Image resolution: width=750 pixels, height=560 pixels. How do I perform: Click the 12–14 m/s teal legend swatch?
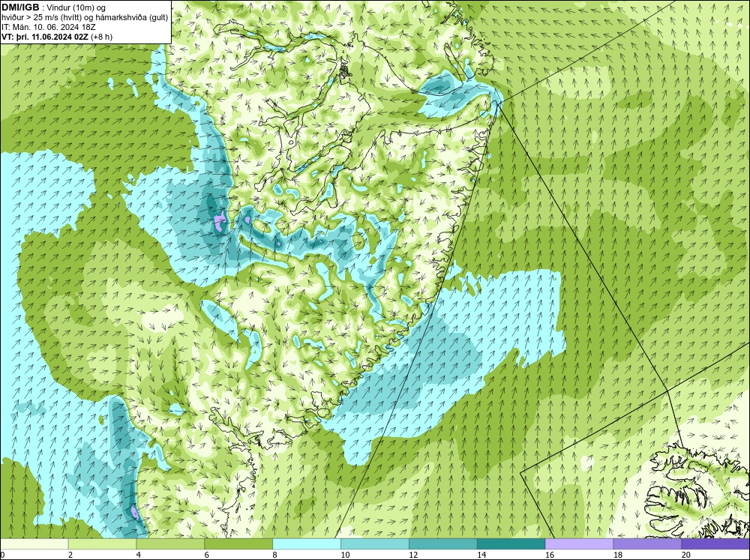coord(443,544)
